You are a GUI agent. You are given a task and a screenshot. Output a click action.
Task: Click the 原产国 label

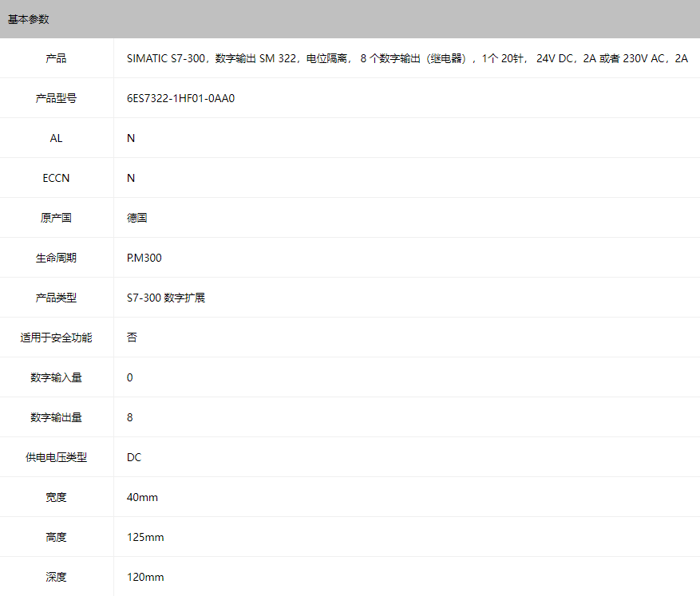click(x=56, y=218)
